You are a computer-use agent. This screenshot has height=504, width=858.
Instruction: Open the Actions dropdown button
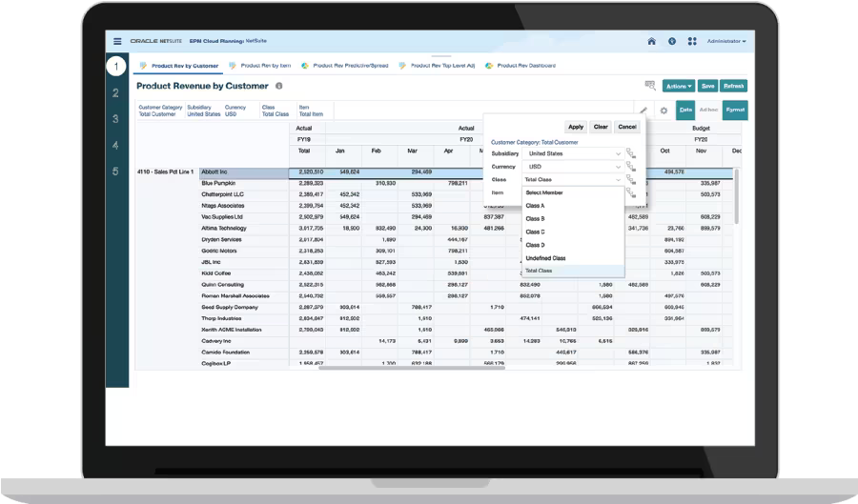[678, 86]
